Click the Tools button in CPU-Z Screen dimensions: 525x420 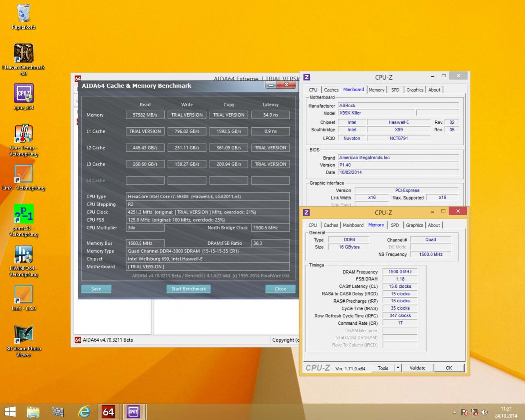point(383,368)
